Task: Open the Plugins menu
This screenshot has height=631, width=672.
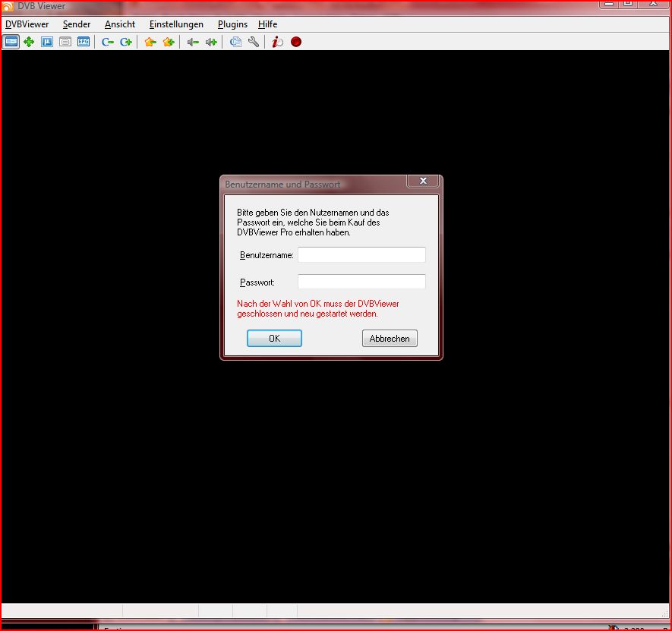Action: pyautogui.click(x=232, y=24)
